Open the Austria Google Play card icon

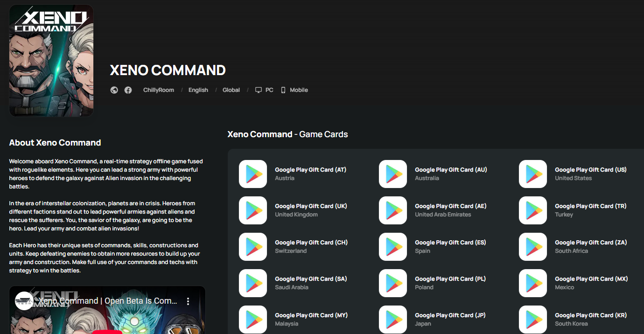point(253,174)
